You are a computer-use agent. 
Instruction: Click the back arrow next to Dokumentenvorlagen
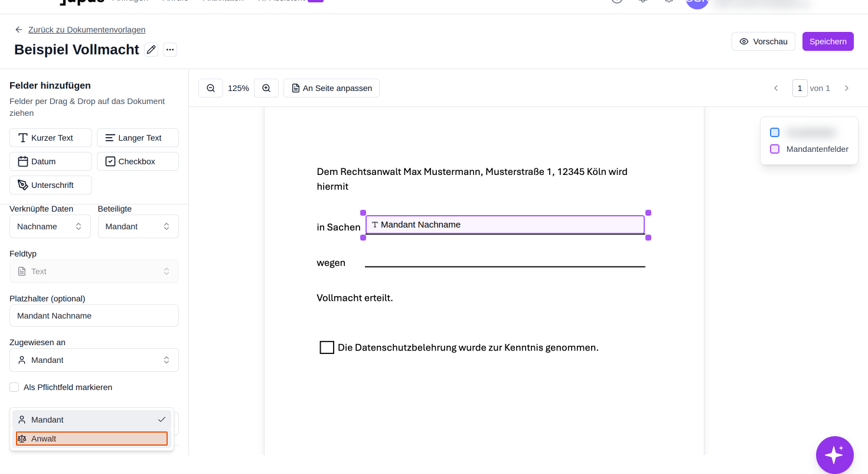(19, 30)
